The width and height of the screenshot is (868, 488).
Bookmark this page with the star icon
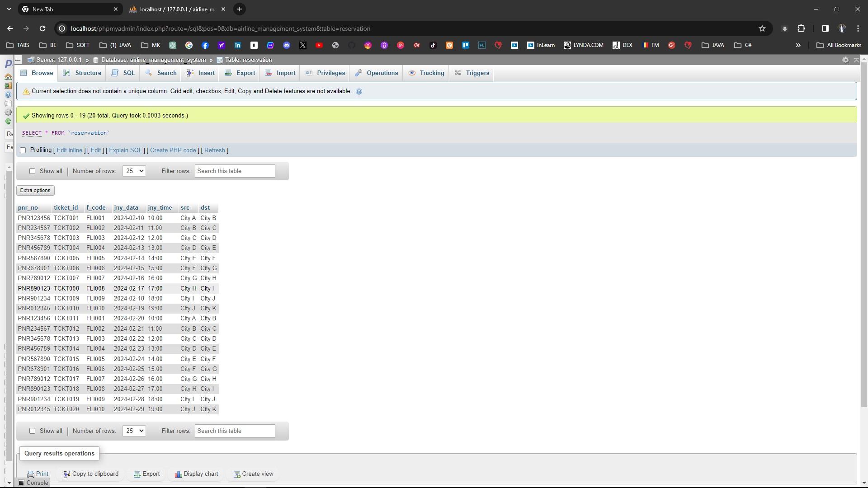762,28
